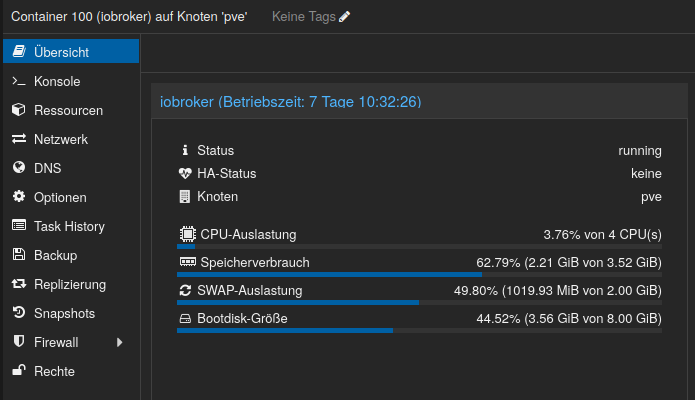Click the 'Keine Tags' label
Viewport: 695px width, 400px height.
(304, 17)
